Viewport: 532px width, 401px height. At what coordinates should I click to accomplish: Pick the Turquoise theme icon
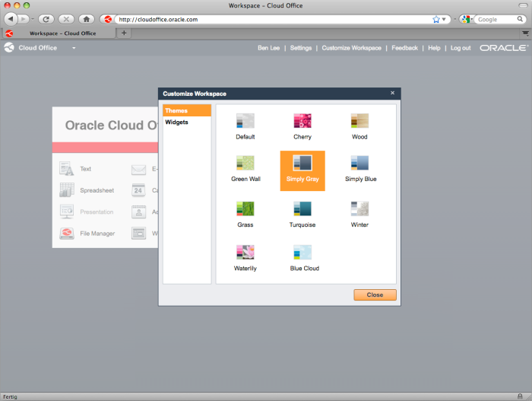tap(302, 208)
